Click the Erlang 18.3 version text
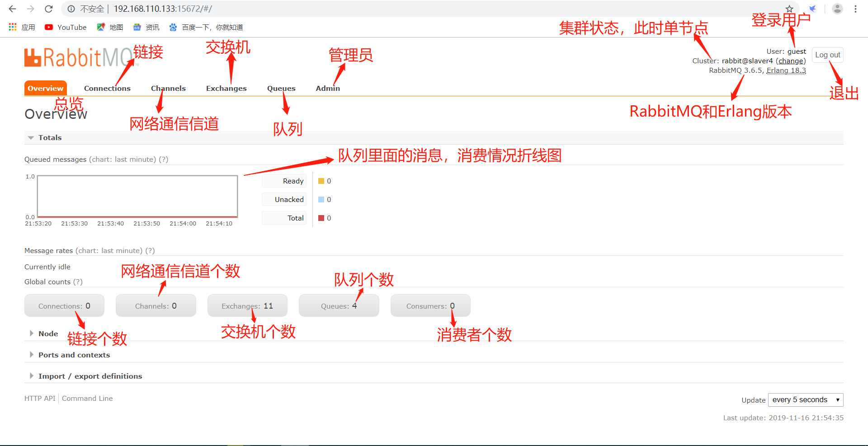Screen dimensions: 868x446 [786, 70]
